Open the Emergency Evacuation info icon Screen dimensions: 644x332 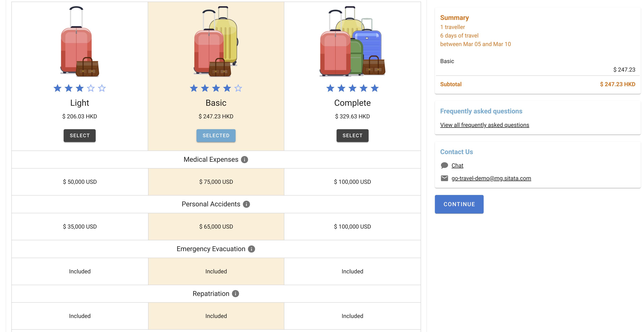[251, 249]
